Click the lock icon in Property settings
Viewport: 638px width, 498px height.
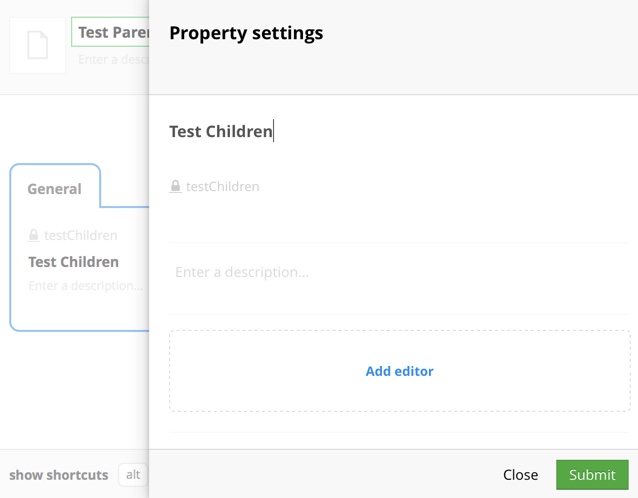pos(176,186)
